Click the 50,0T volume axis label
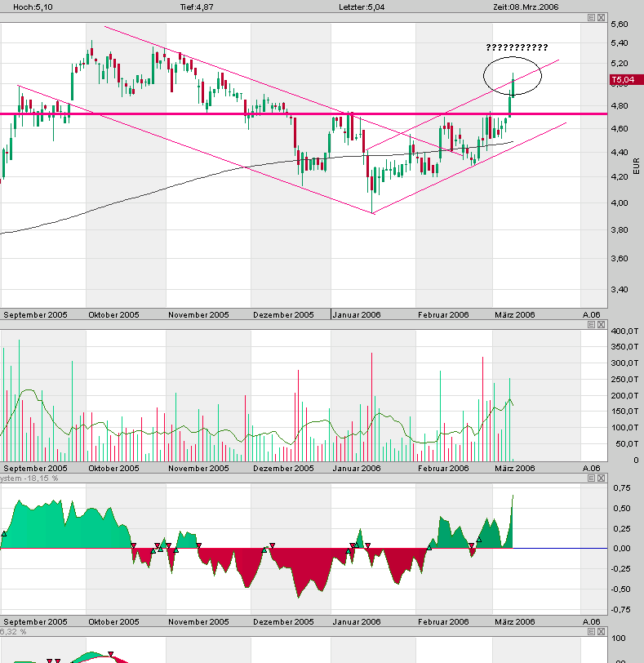This screenshot has width=644, height=663. point(627,443)
